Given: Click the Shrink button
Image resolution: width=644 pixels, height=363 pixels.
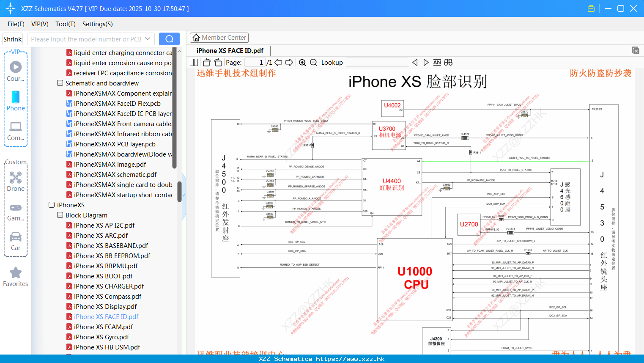Looking at the screenshot, I should [x=12, y=39].
